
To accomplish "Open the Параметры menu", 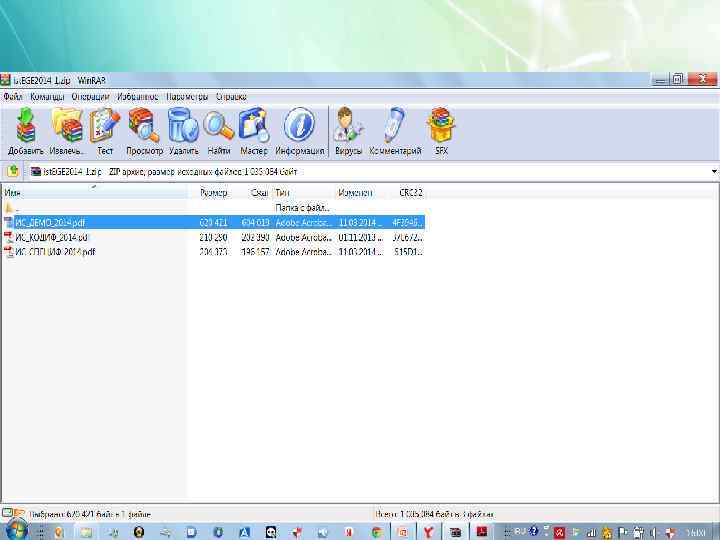I will point(187,96).
